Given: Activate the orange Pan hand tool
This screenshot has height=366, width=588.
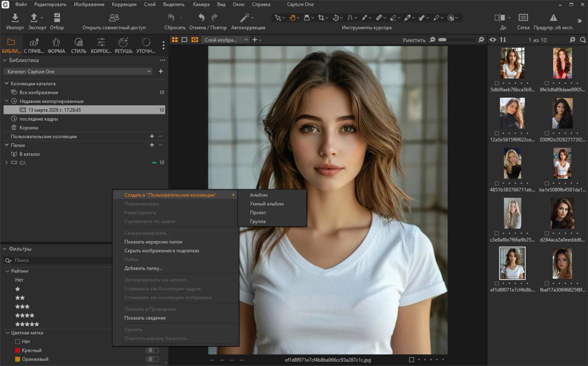Looking at the screenshot, I should [292, 18].
